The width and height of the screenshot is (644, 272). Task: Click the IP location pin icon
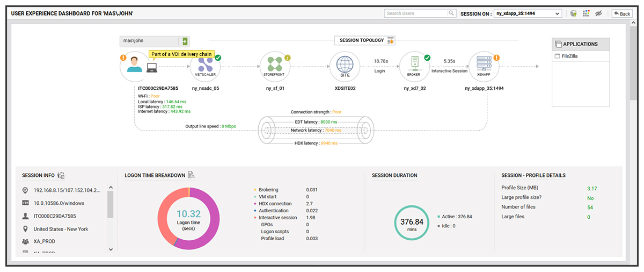click(25, 190)
